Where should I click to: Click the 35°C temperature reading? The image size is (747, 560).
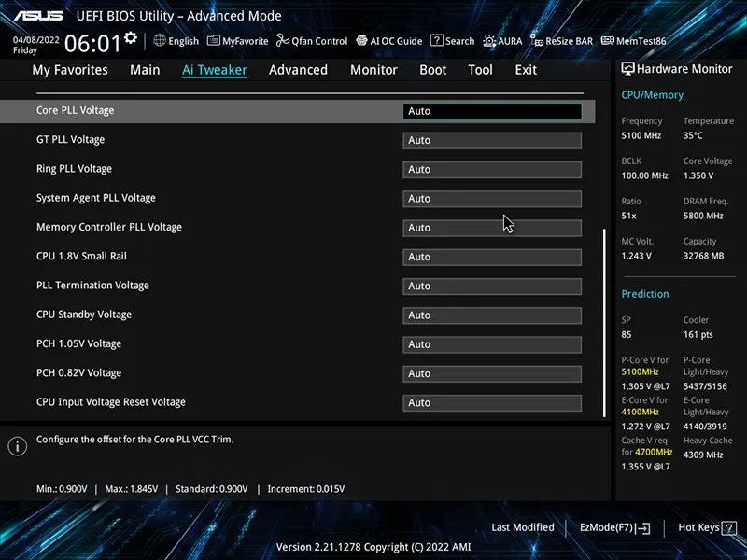(693, 135)
